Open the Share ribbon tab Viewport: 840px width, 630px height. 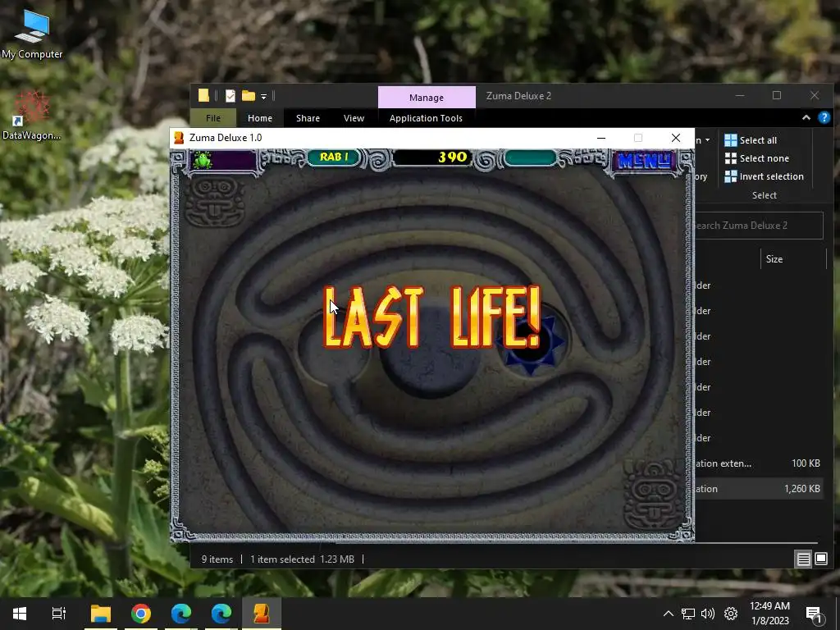[x=308, y=118]
